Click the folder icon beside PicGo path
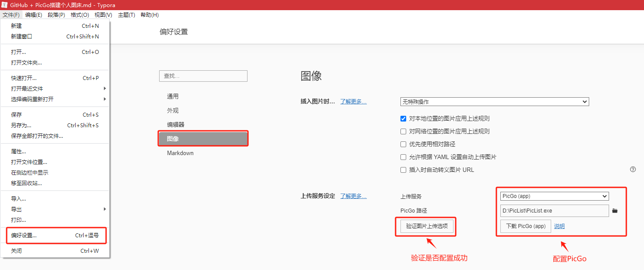 tap(615, 211)
